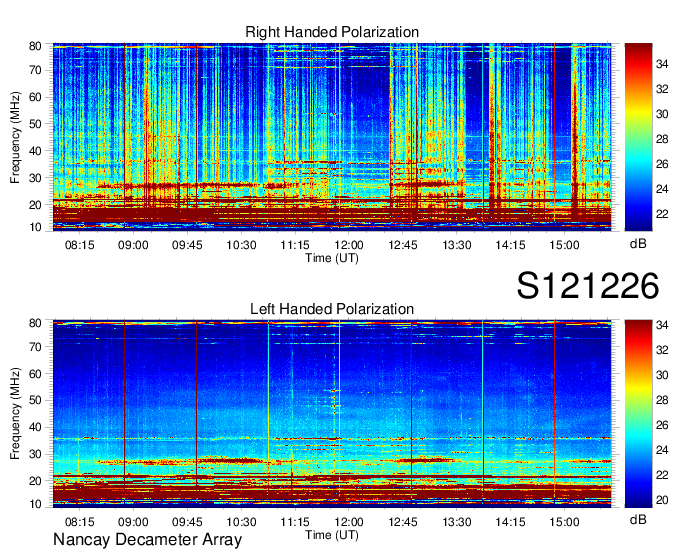Click the 24 dB value on Left Handed color scale
The height and width of the screenshot is (552, 680).
(662, 450)
